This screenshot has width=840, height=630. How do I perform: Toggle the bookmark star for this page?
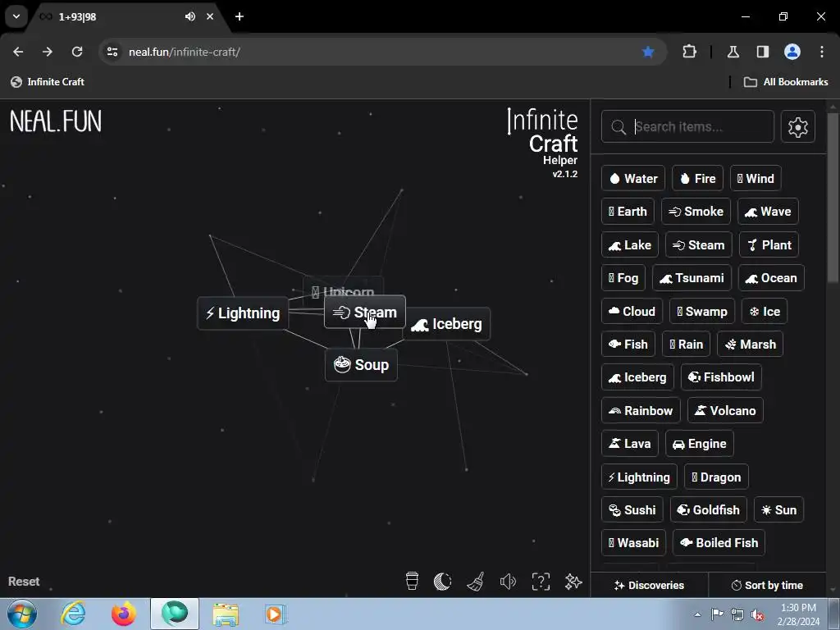point(648,52)
